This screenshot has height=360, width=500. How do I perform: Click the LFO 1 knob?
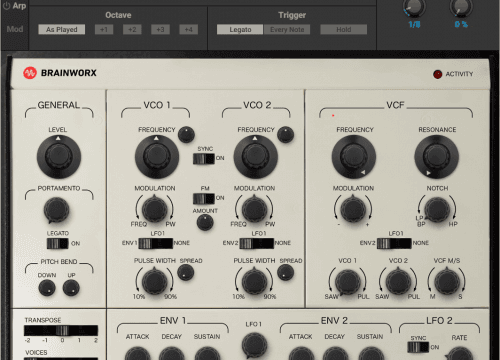pyautogui.click(x=254, y=345)
